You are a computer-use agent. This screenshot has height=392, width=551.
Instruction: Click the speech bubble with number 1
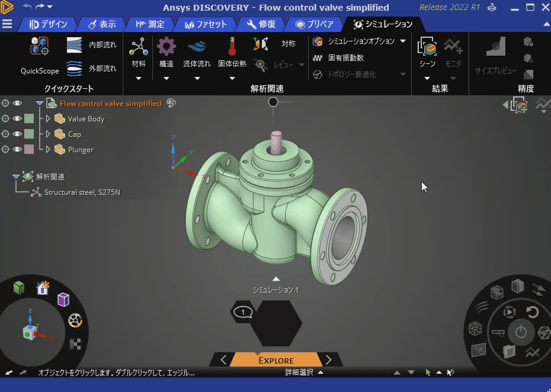[243, 312]
